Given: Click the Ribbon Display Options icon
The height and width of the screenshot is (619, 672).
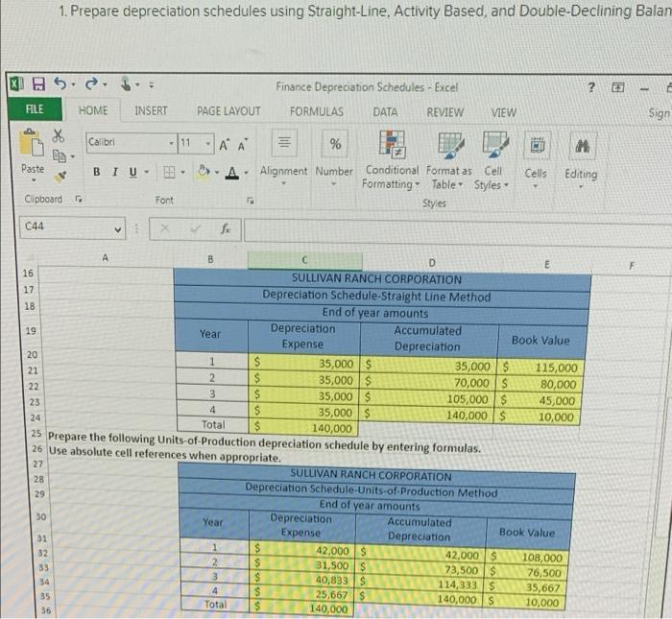Looking at the screenshot, I should point(617,88).
